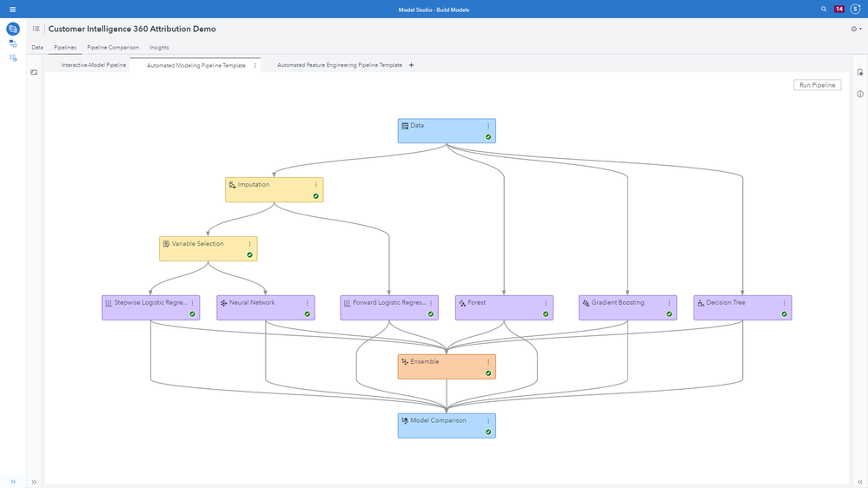The image size is (868, 488).
Task: Click Gradient Boosting node success checkmark
Action: coord(669,314)
